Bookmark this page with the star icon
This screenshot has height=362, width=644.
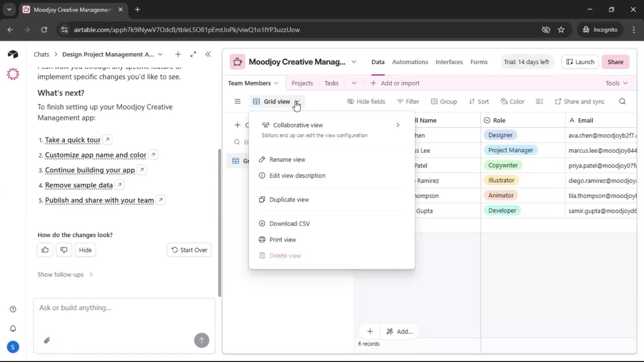(561, 30)
